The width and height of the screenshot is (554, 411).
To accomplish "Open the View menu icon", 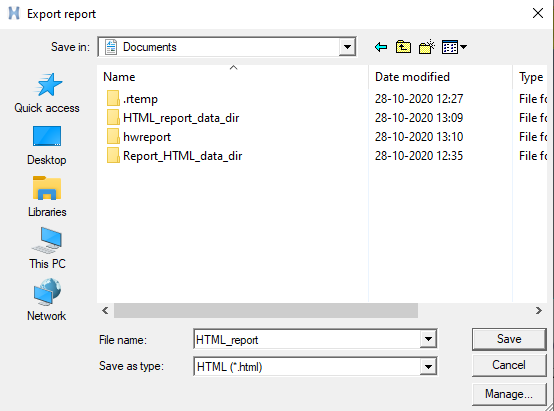I will [450, 47].
